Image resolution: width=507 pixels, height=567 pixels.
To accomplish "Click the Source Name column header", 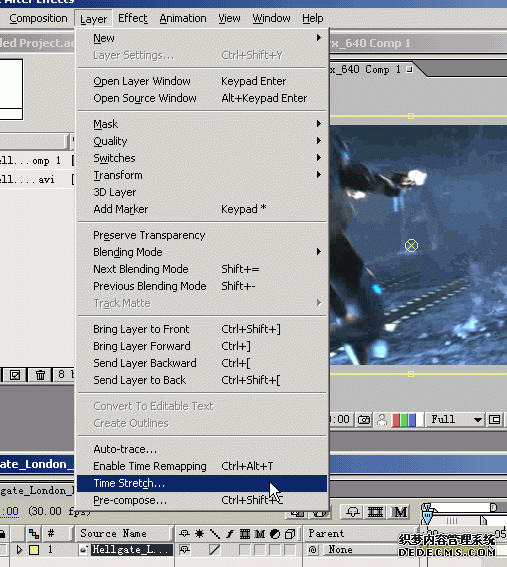I will point(123,533).
